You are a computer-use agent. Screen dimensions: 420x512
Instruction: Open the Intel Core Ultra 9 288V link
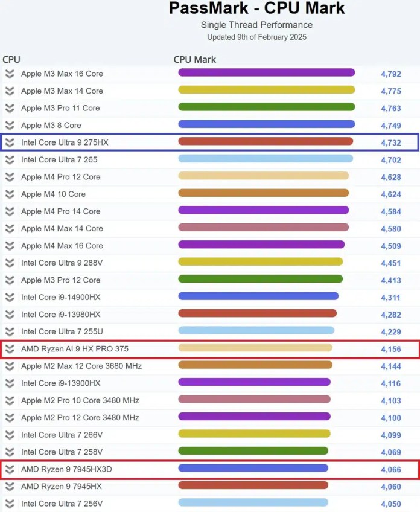(62, 263)
